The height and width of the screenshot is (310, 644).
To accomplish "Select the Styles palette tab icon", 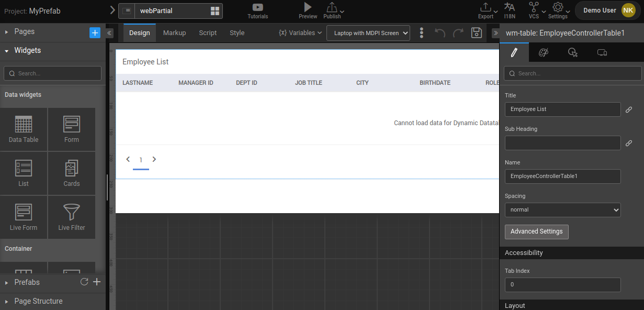I will [544, 52].
